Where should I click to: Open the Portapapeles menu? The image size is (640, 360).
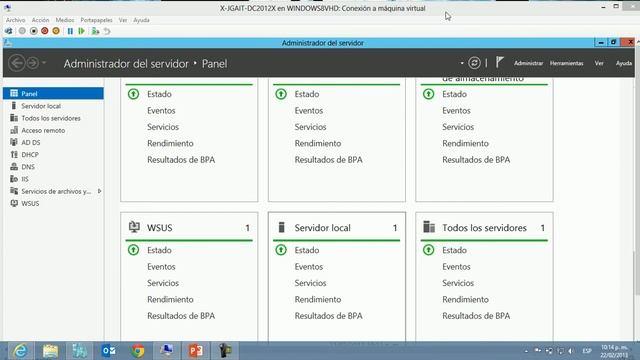96,20
